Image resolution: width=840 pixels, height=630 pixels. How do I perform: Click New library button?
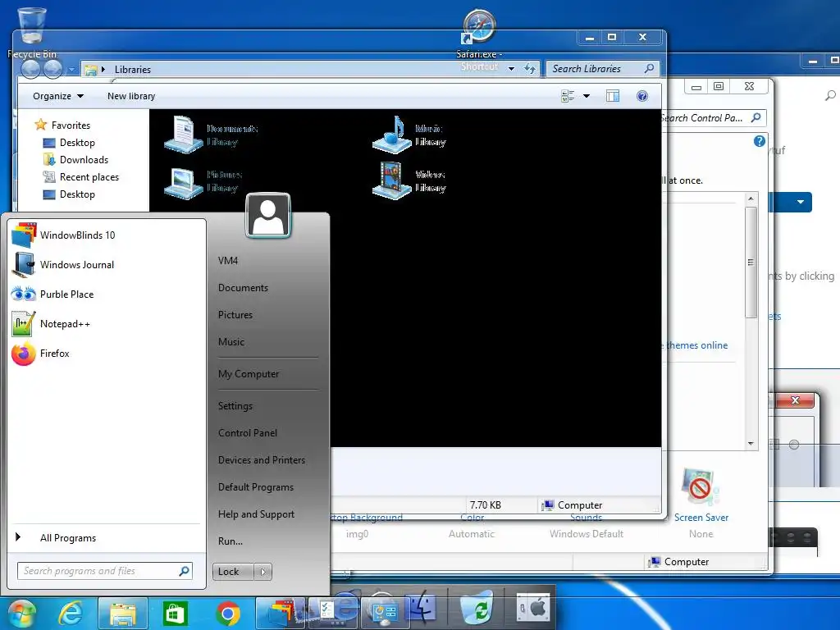coord(131,96)
